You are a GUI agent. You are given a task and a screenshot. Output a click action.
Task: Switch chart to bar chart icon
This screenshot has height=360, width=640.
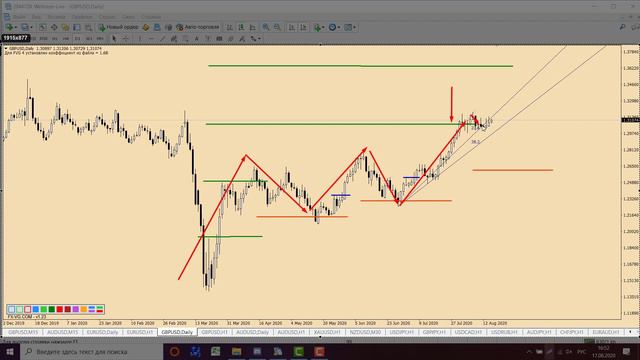(x=229, y=27)
